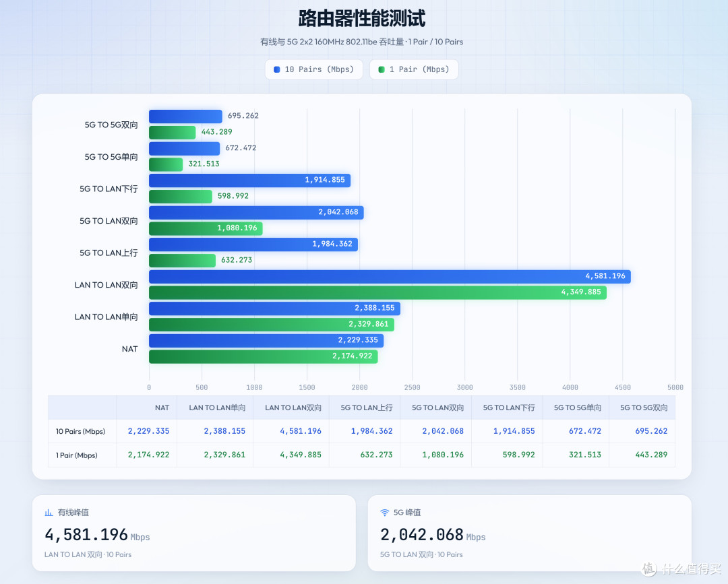The width and height of the screenshot is (728, 584).
Task: Click the 5G TO LAN双向 axis label
Action: click(x=109, y=221)
